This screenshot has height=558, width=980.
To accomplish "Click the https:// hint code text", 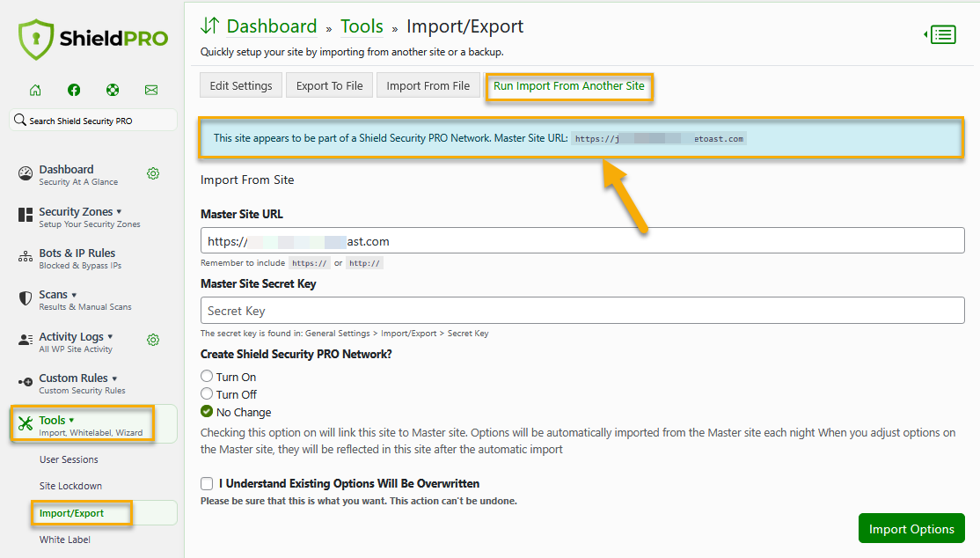I will point(310,263).
